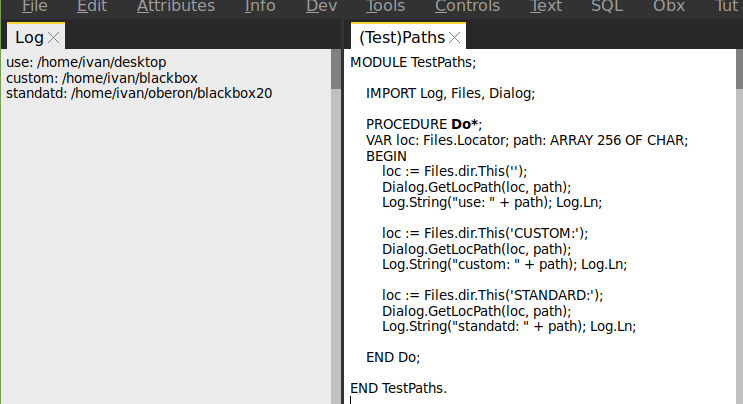The width and height of the screenshot is (743, 404).
Task: Open the Tools menu
Action: click(385, 6)
